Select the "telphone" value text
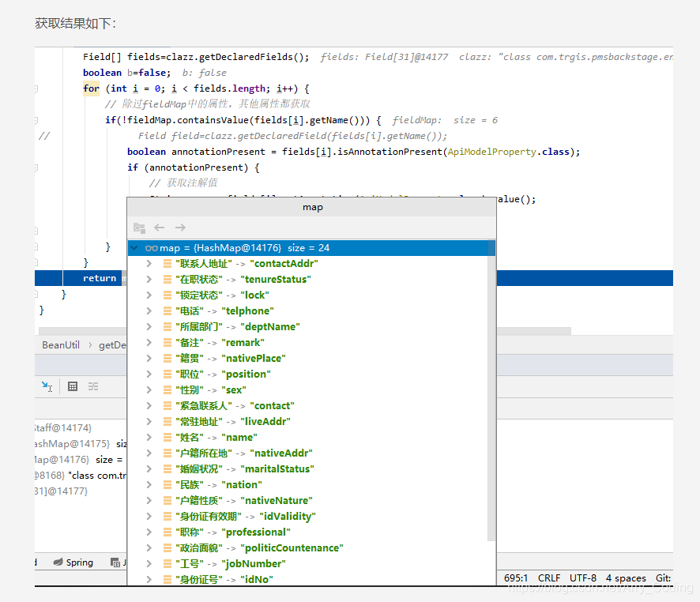 click(x=248, y=311)
